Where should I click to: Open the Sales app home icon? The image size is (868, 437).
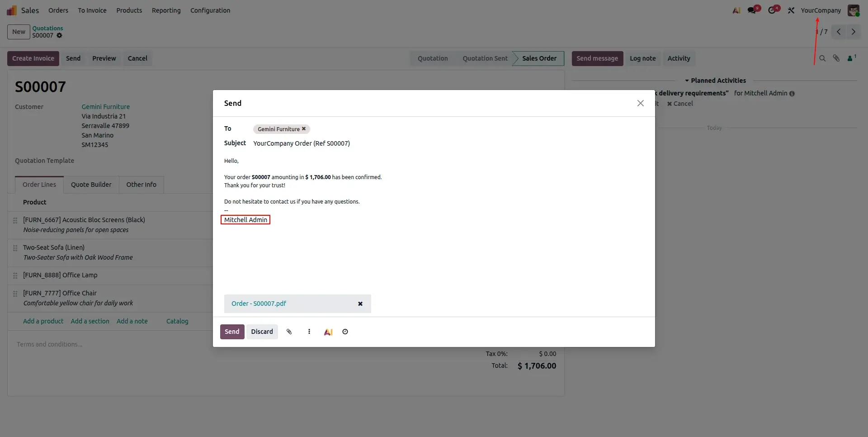(x=12, y=10)
